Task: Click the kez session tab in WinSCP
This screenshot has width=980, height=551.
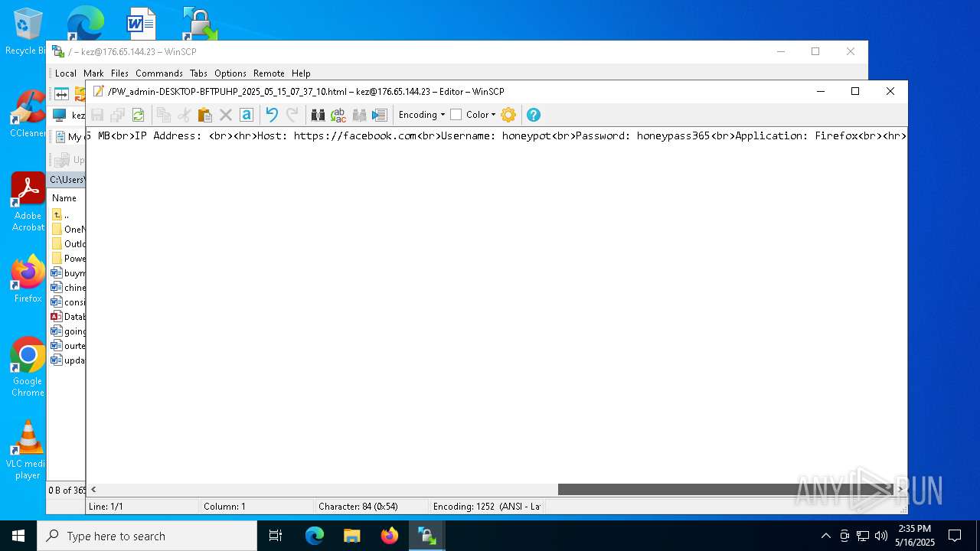Action: [x=69, y=115]
